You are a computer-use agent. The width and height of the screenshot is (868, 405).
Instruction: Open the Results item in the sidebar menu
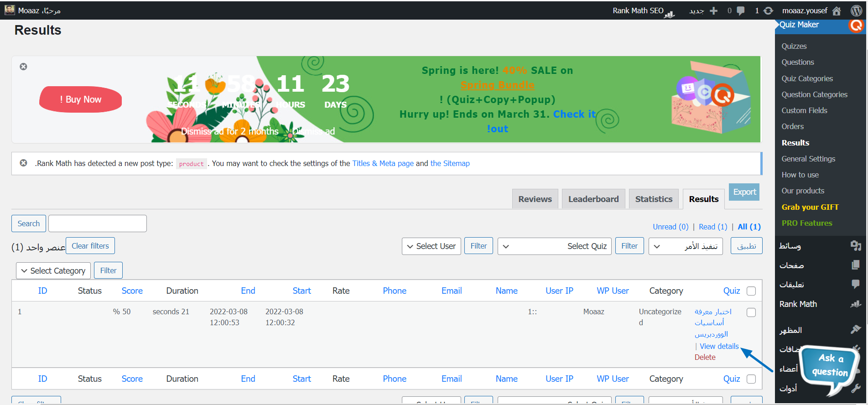point(795,143)
